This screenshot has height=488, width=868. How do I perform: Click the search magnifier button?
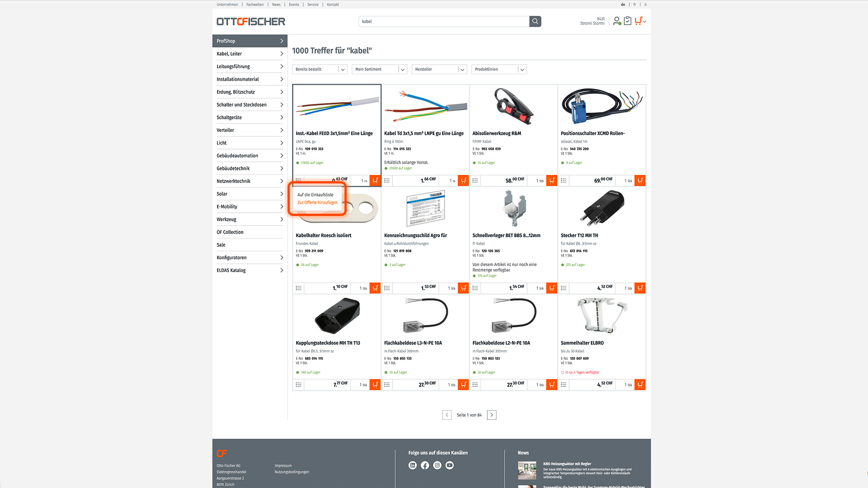pos(535,21)
